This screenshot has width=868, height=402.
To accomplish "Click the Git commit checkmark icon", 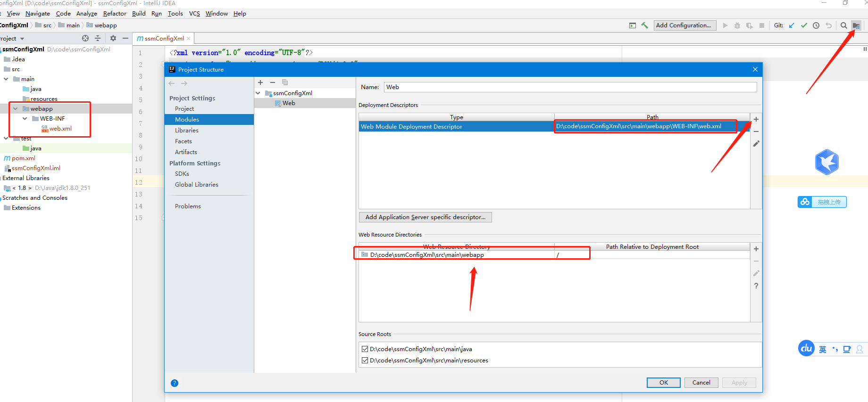I will point(804,25).
